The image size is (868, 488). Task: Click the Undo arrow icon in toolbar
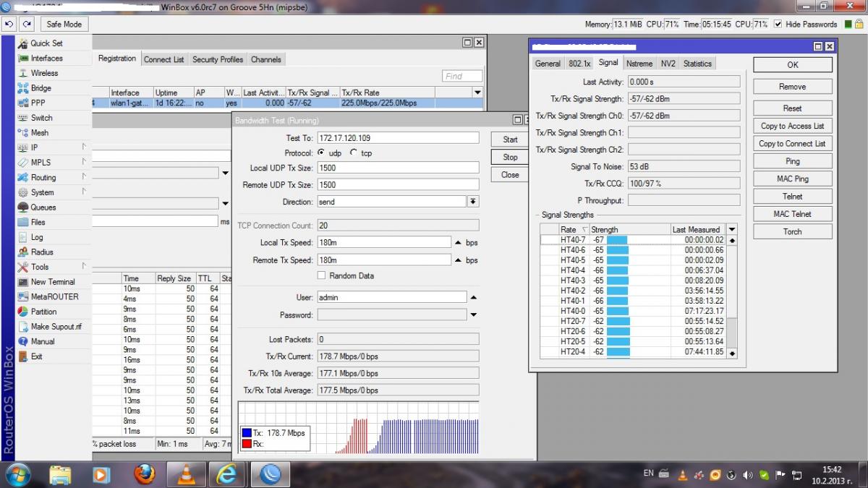click(x=9, y=24)
